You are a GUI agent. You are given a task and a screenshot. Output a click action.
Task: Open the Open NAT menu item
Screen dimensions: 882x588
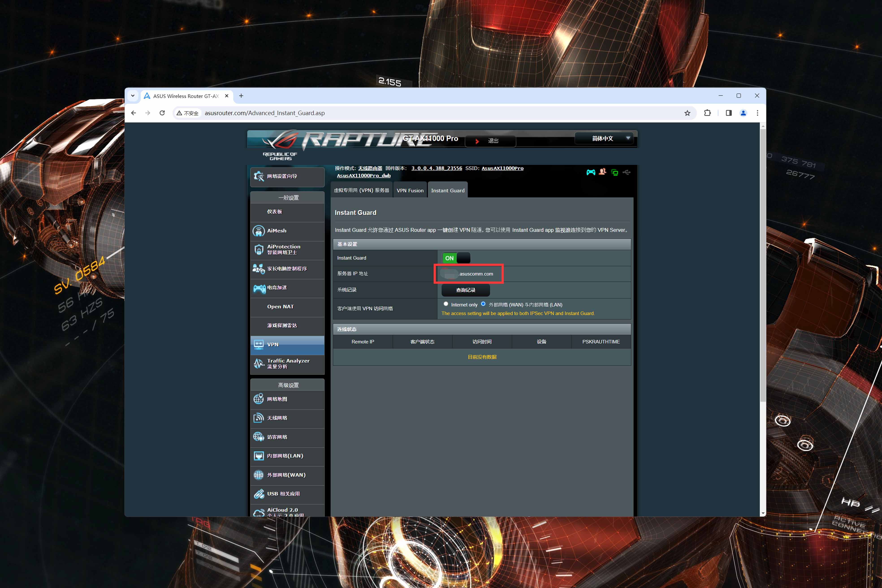tap(287, 307)
